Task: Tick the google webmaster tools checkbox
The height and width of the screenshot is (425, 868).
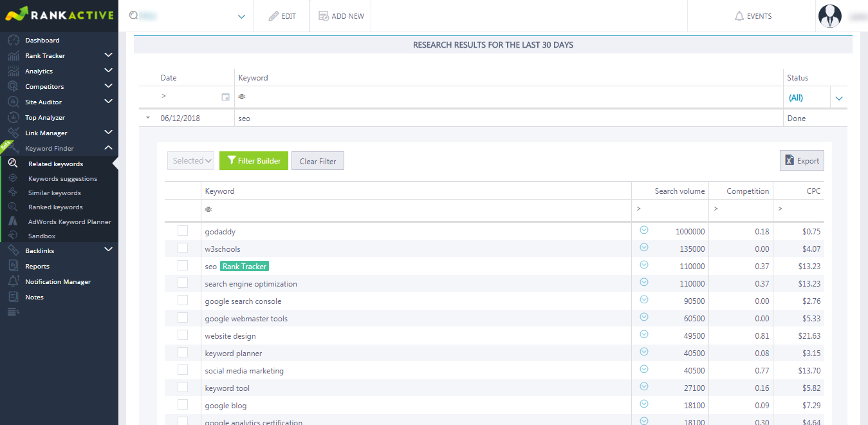Action: tap(183, 317)
